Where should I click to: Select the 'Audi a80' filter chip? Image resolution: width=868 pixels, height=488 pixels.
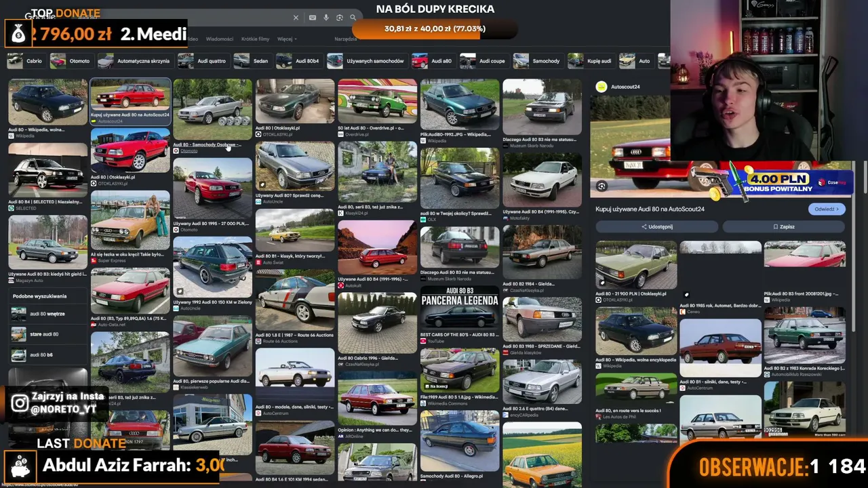[433, 61]
